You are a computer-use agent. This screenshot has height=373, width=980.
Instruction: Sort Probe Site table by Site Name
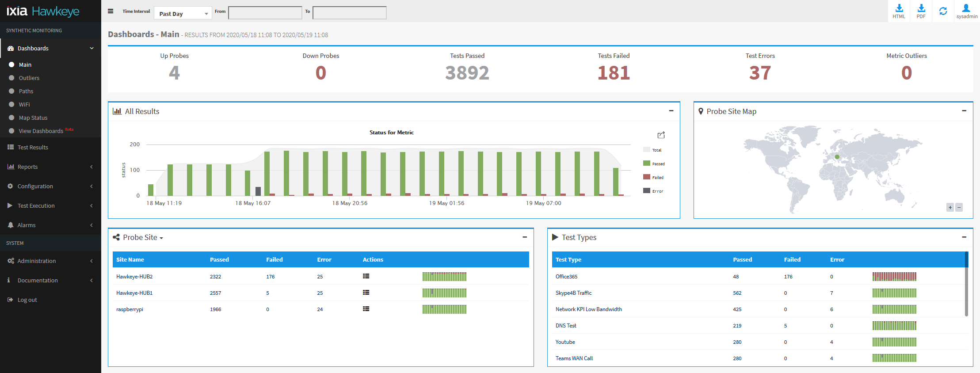(130, 259)
